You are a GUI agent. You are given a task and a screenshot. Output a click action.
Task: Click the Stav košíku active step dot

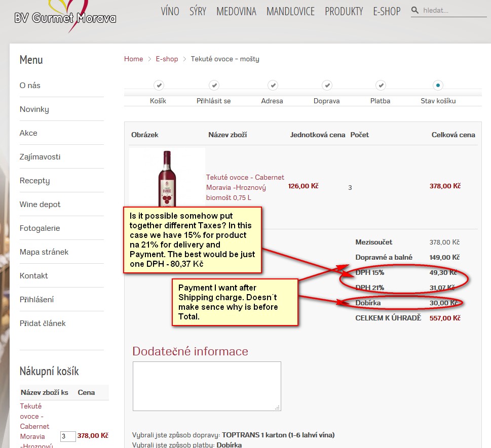[x=438, y=85]
